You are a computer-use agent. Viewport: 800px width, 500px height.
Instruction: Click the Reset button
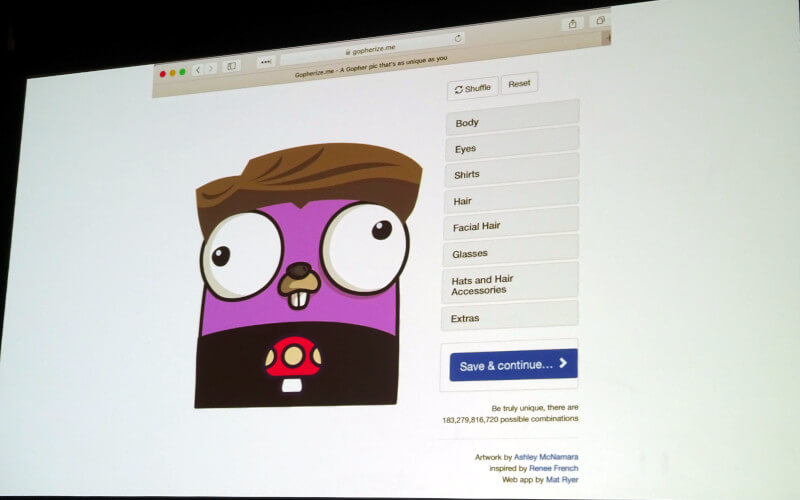click(x=519, y=84)
